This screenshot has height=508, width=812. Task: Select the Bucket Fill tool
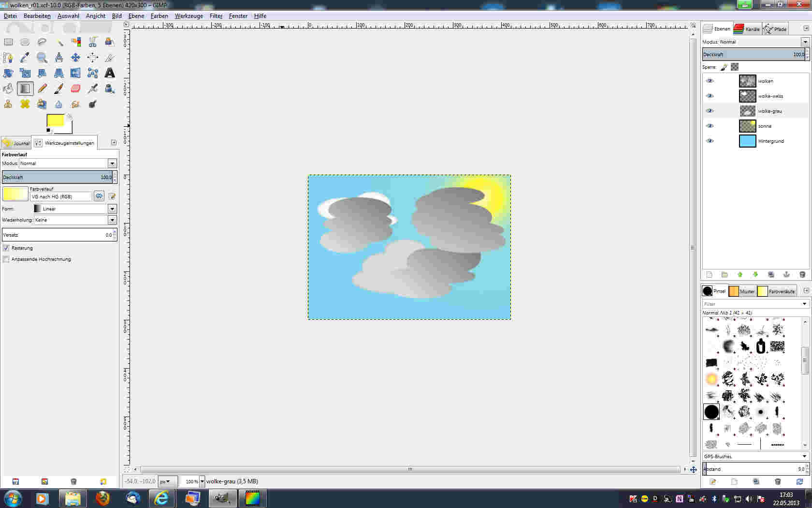pyautogui.click(x=8, y=89)
